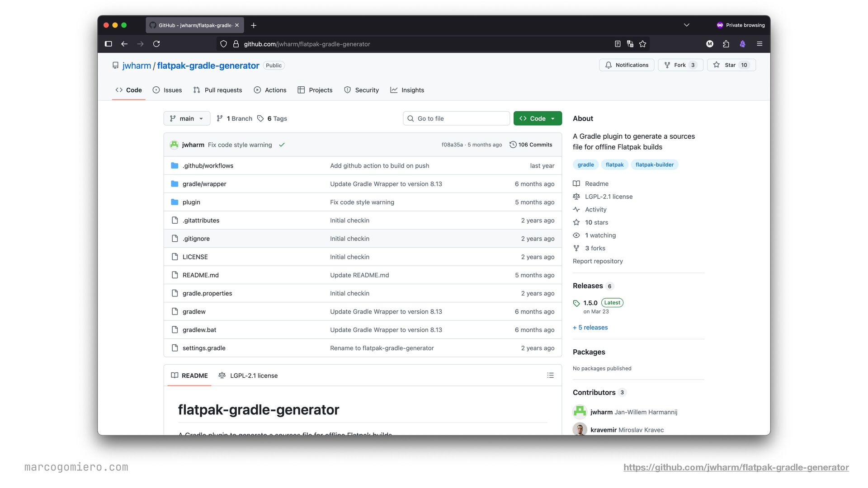Click the gradle topic tag

pyautogui.click(x=585, y=165)
